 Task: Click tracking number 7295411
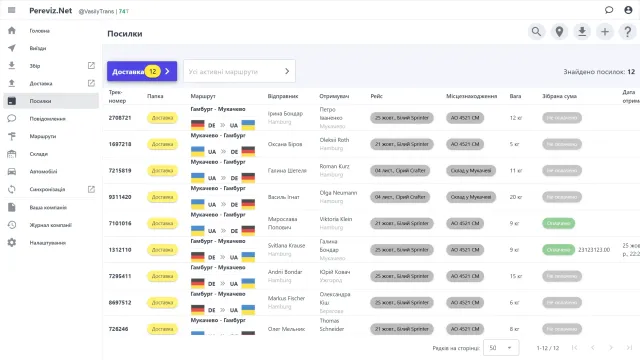tap(120, 276)
